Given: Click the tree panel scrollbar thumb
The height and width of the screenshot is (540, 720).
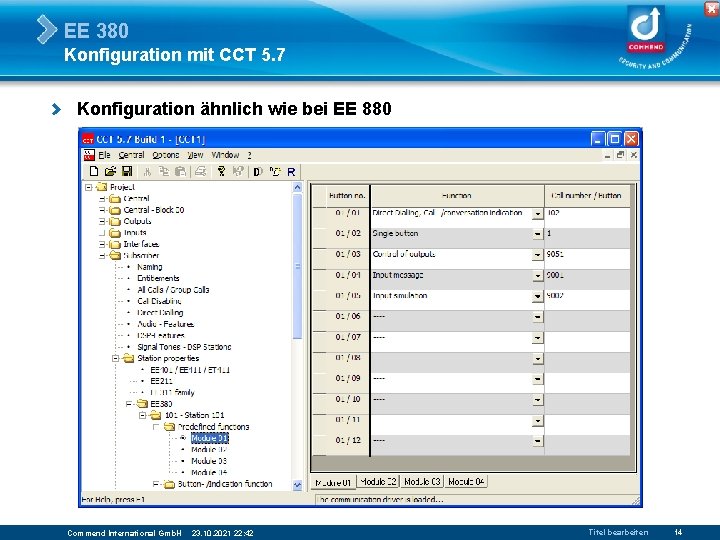Looking at the screenshot, I should (x=297, y=266).
